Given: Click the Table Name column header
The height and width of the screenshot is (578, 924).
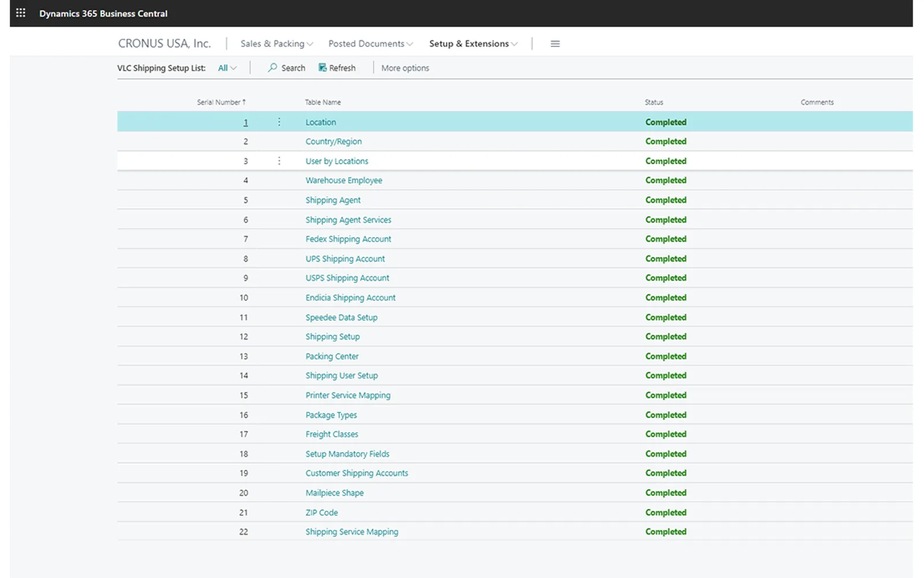Looking at the screenshot, I should (x=323, y=102).
